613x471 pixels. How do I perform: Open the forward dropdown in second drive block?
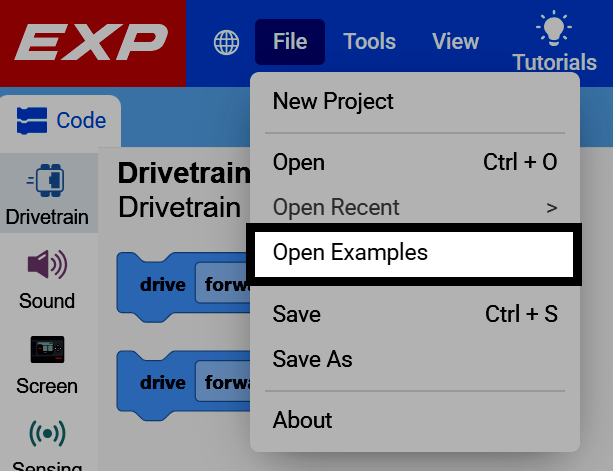(223, 382)
